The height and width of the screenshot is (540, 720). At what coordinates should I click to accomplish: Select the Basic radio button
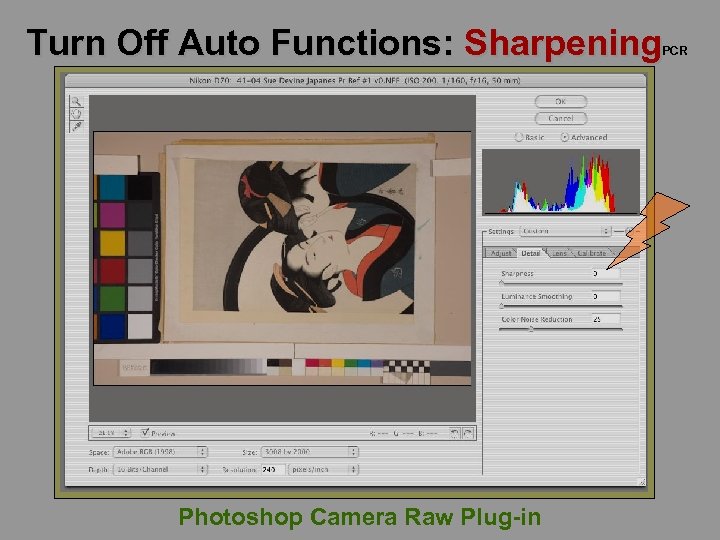[518, 137]
